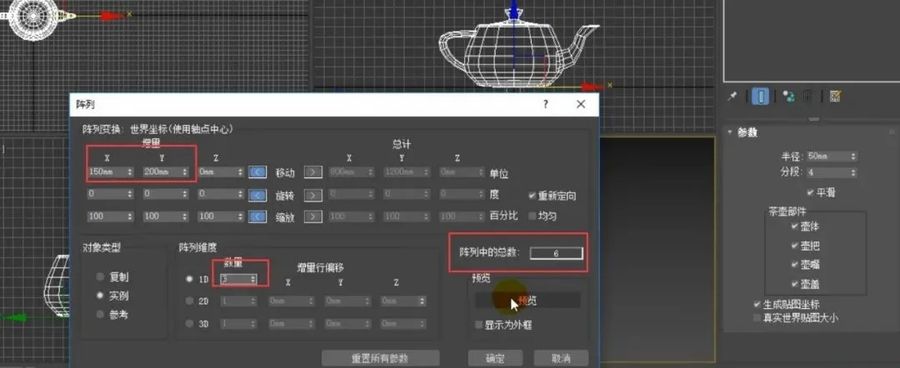The width and height of the screenshot is (900, 368).
Task: Click the scale (缩放) totals right arrow
Action: (313, 216)
